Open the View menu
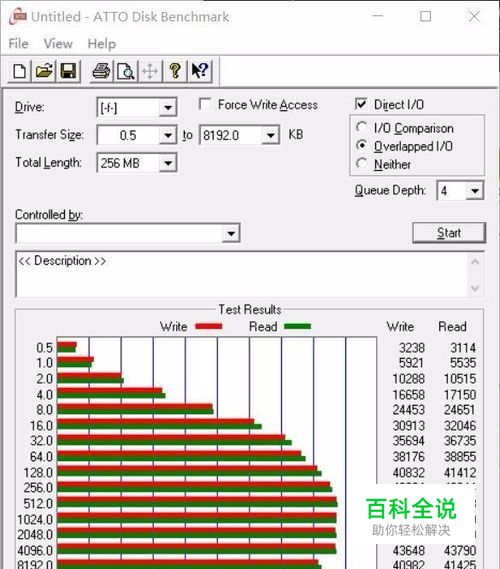The image size is (500, 569). tap(58, 44)
